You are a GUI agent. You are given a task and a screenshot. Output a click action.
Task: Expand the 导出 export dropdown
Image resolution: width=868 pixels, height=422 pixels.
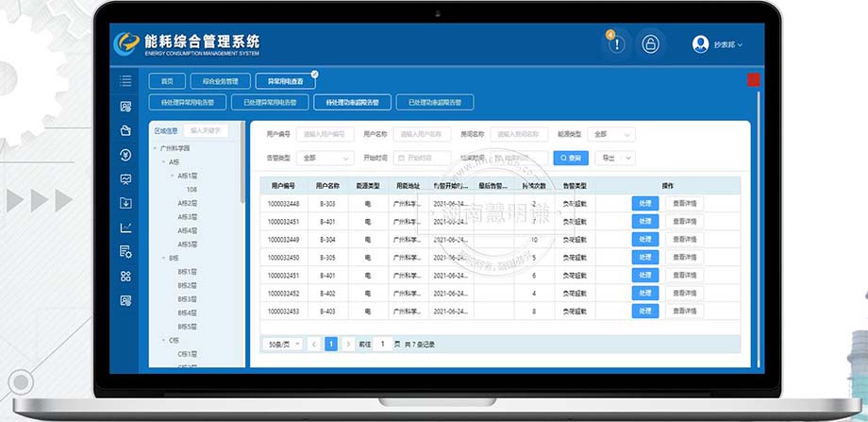point(616,158)
